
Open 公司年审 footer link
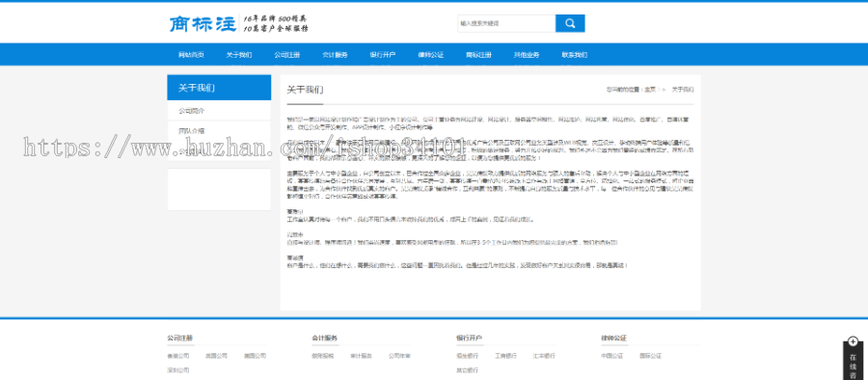pos(399,356)
